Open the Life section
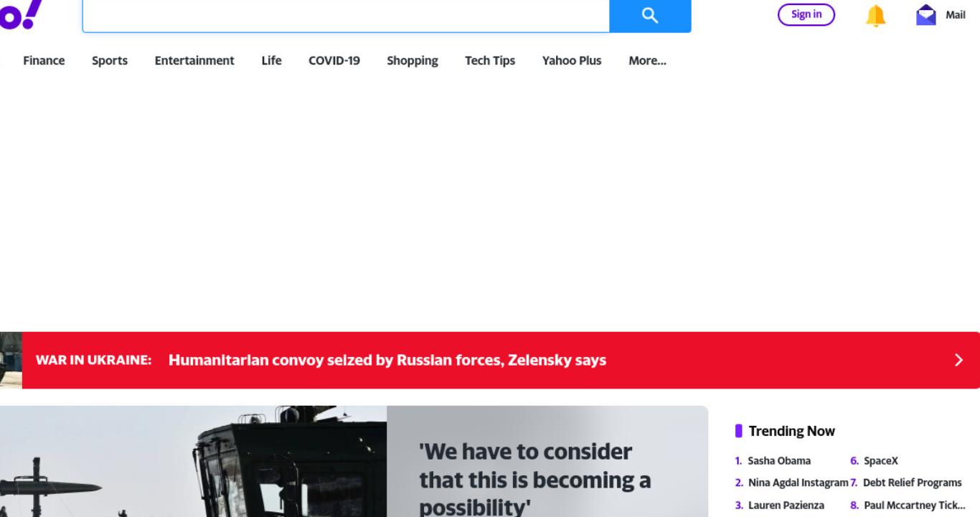Viewport: 980px width, 517px height. [x=271, y=60]
